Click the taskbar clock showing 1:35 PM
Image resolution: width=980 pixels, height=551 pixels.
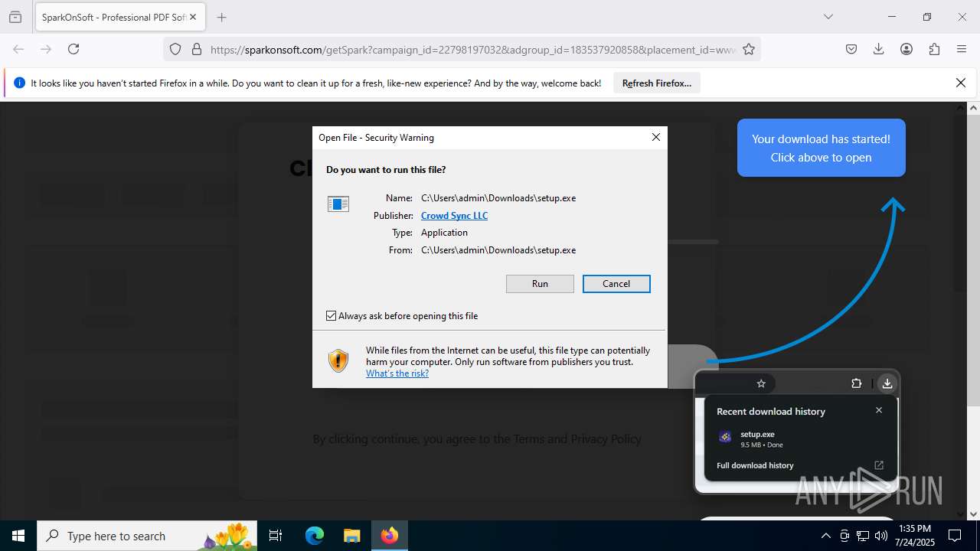[x=915, y=536]
